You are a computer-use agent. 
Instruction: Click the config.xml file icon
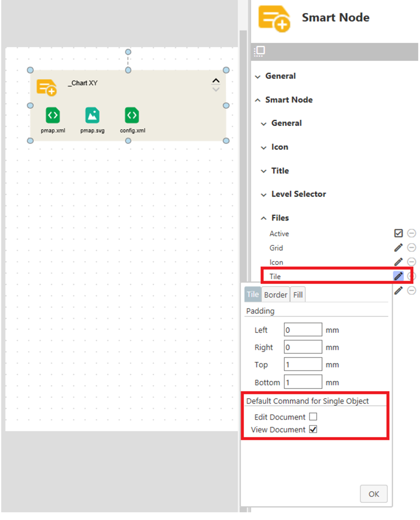132,115
